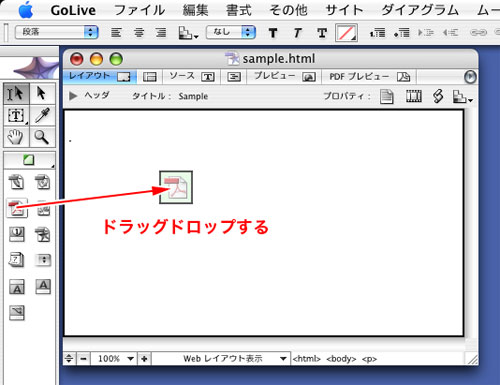Toggle italic text style
Image resolution: width=500 pixels, height=385 pixels.
(297, 33)
